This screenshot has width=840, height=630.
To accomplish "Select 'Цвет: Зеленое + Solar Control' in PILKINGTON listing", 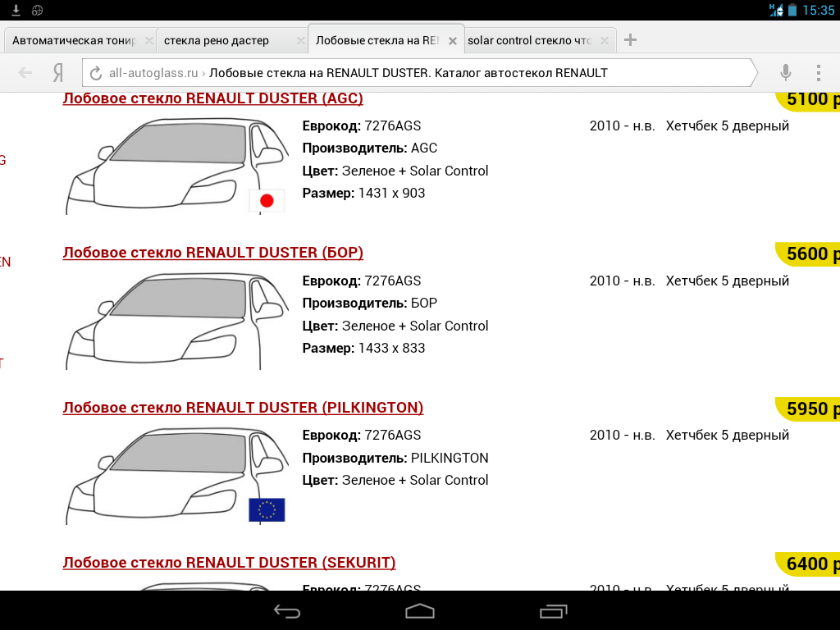I will pyautogui.click(x=395, y=480).
